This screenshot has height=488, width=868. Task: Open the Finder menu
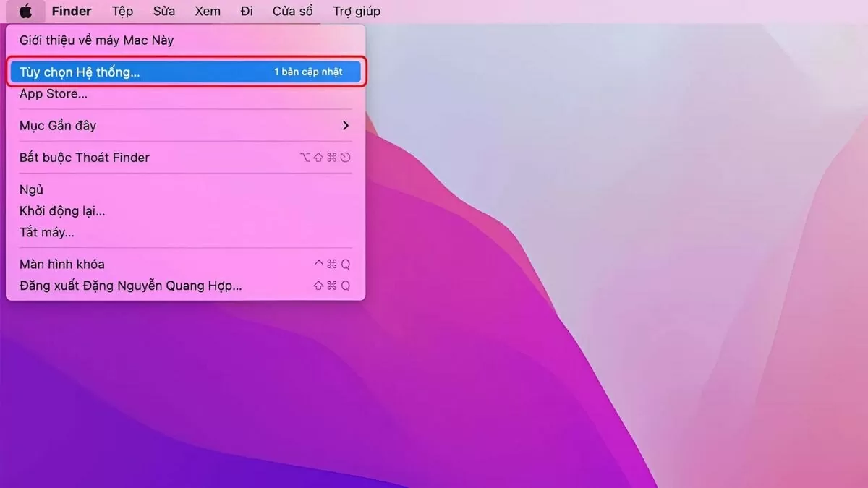point(71,11)
